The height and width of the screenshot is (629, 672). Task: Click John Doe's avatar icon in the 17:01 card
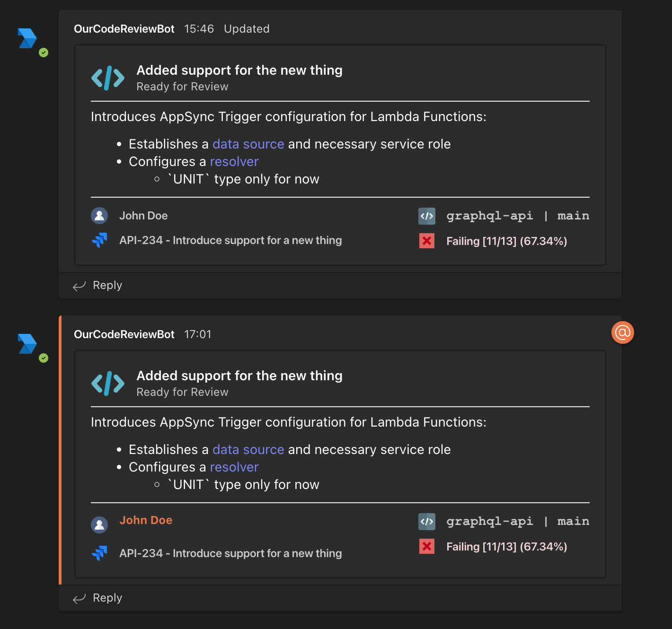tap(99, 524)
